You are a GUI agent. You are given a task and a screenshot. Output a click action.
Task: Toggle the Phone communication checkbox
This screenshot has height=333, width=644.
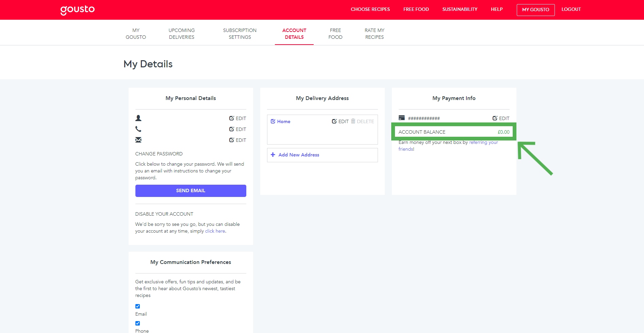[137, 323]
